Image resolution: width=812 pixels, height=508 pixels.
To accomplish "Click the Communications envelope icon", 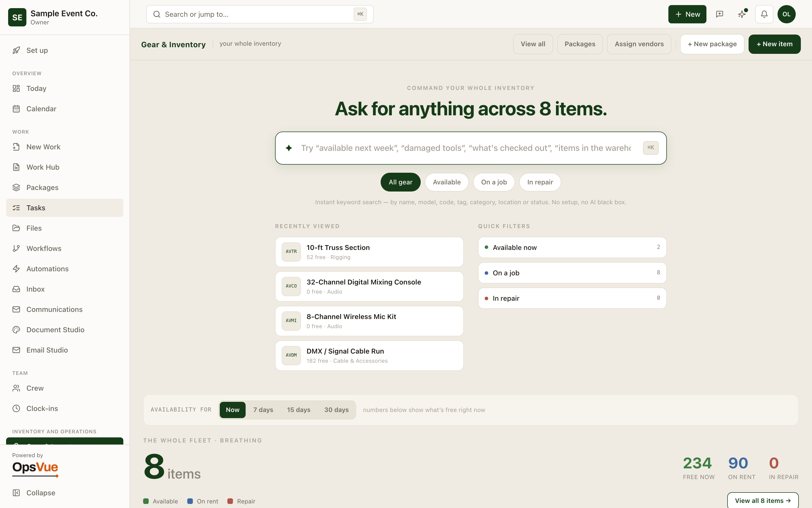I will click(16, 309).
